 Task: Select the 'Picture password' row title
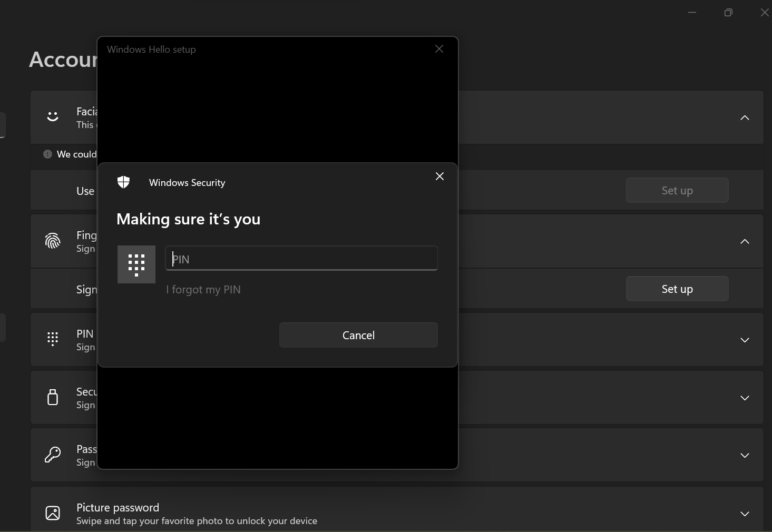pos(118,507)
